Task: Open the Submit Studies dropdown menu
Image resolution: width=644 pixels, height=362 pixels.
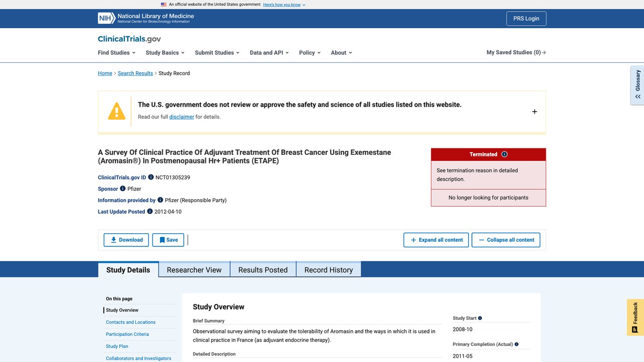Action: click(217, 53)
